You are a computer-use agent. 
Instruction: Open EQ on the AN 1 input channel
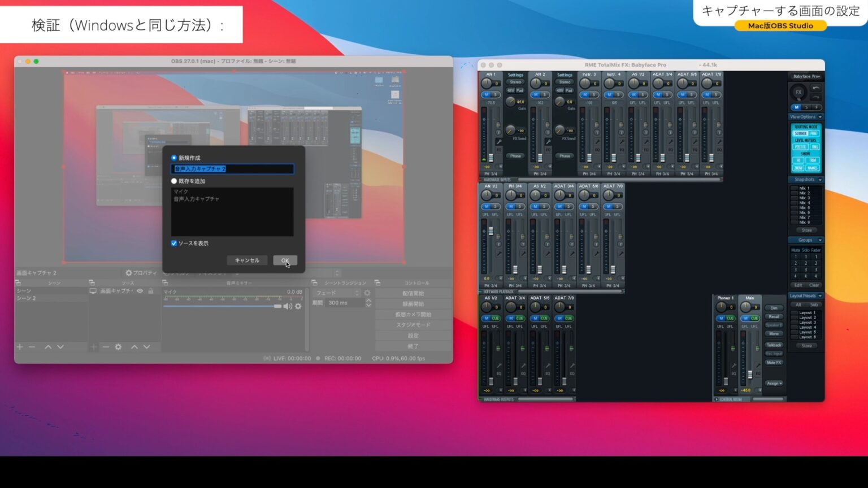[x=499, y=150]
